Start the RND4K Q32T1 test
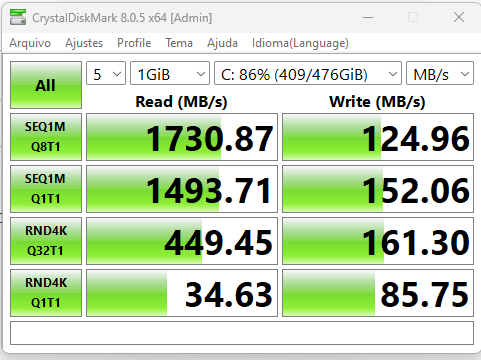 click(46, 241)
